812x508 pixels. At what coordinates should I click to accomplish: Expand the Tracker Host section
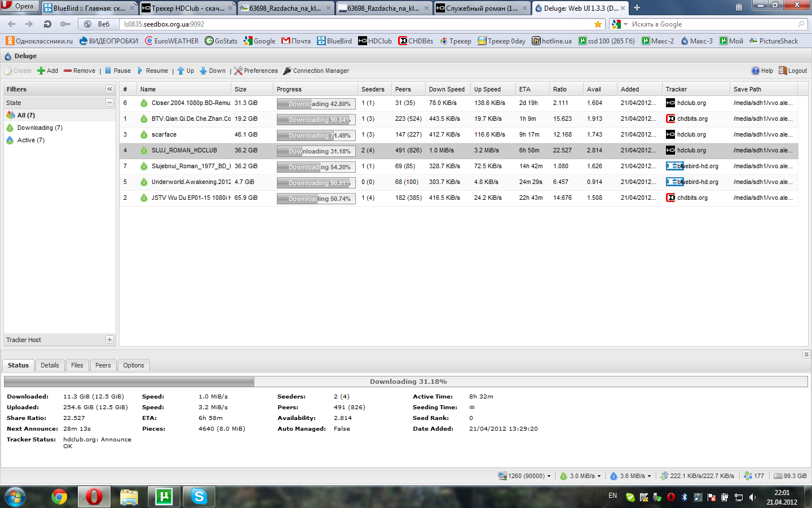109,340
